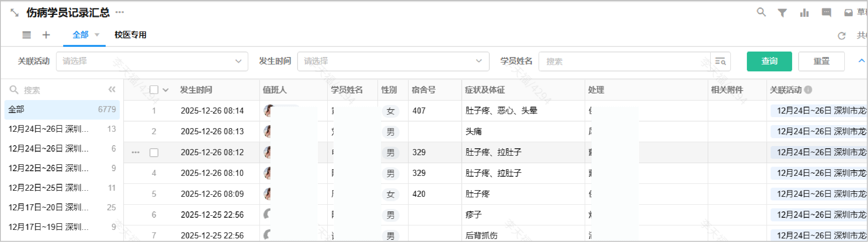
Task: Open the comments chat bubble icon
Action: click(826, 13)
